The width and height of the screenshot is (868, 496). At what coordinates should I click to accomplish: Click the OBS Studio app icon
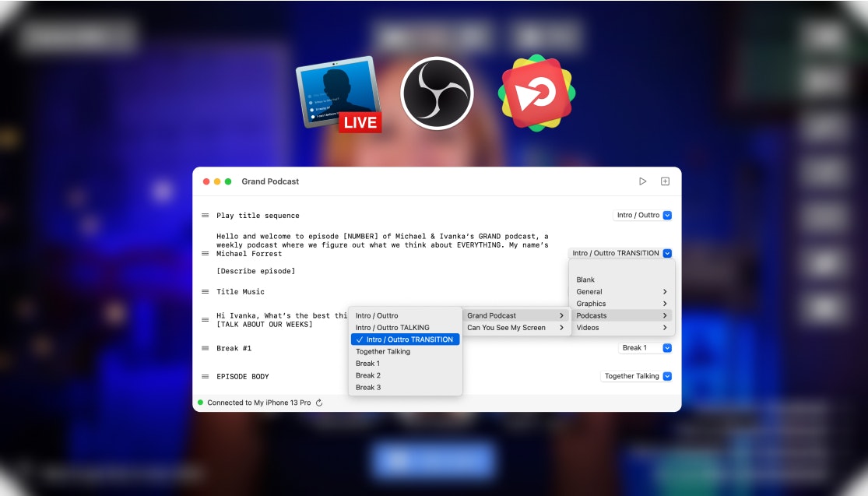tap(437, 93)
